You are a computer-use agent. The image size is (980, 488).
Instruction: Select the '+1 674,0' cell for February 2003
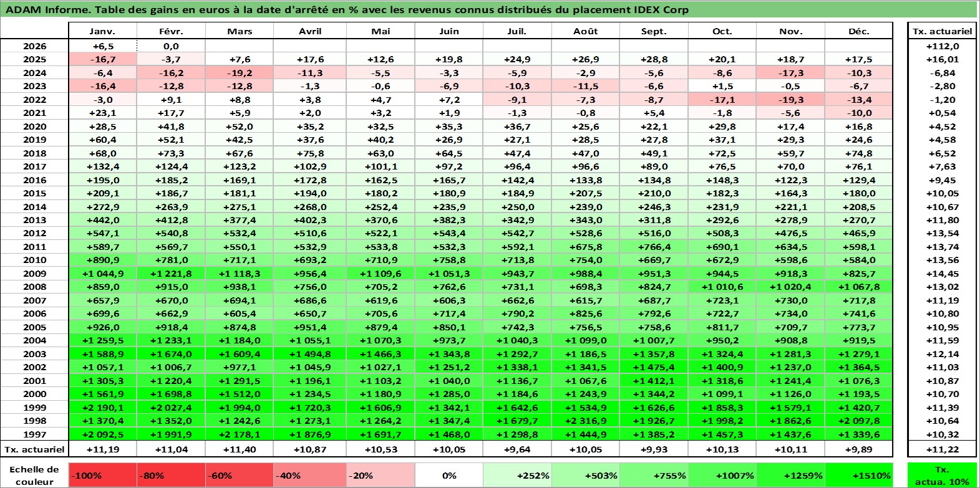(171, 354)
